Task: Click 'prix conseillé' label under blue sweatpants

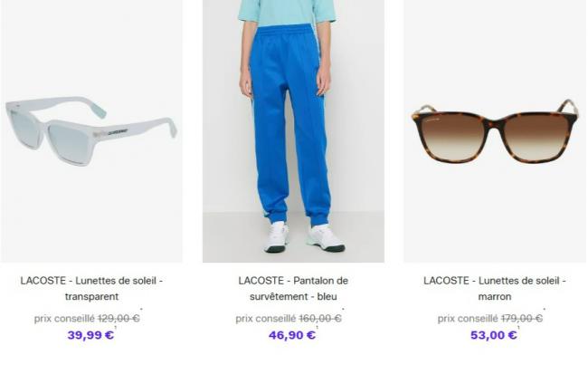Action: click(x=265, y=319)
